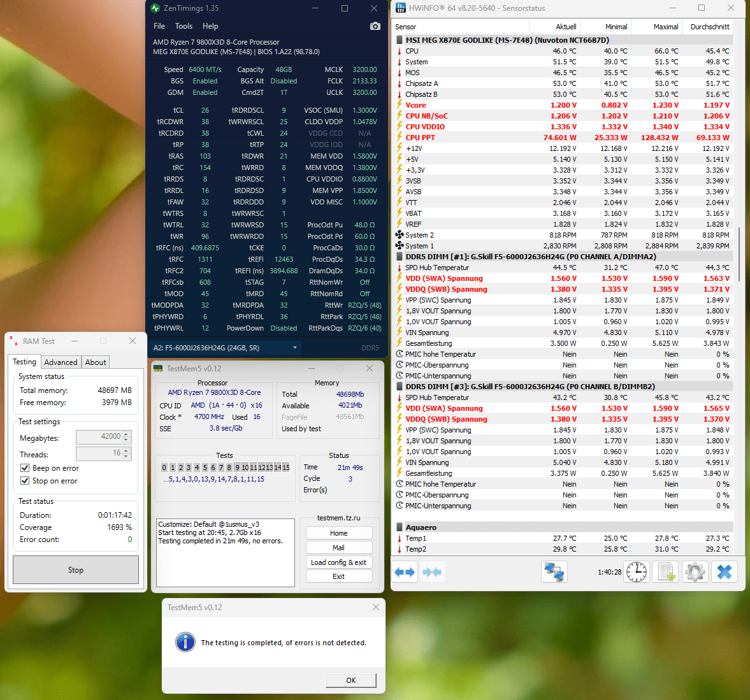Switch to the About tab in RAM Test
This screenshot has width=750, height=700.
pos(96,362)
